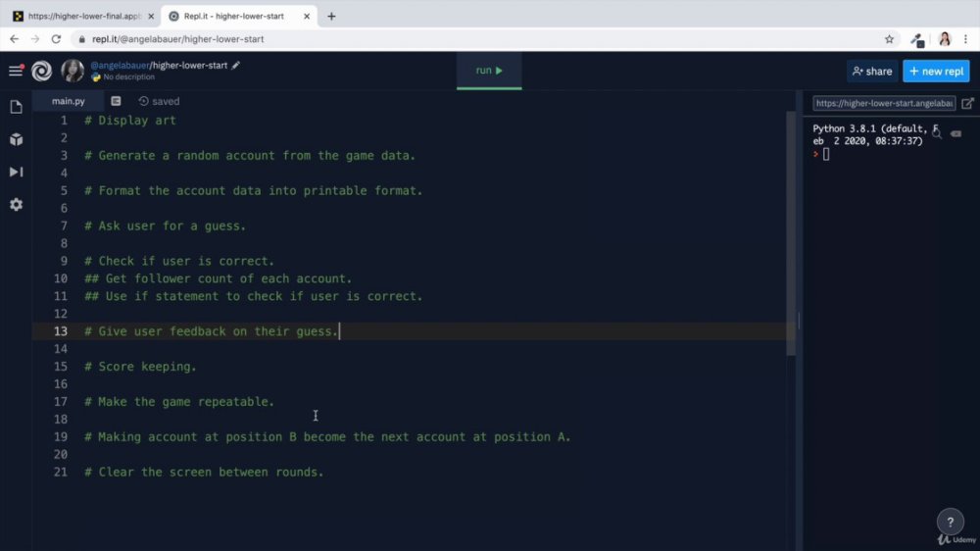Click the higher-lower-start repl title
Viewport: 980px width, 551px height.
190,65
